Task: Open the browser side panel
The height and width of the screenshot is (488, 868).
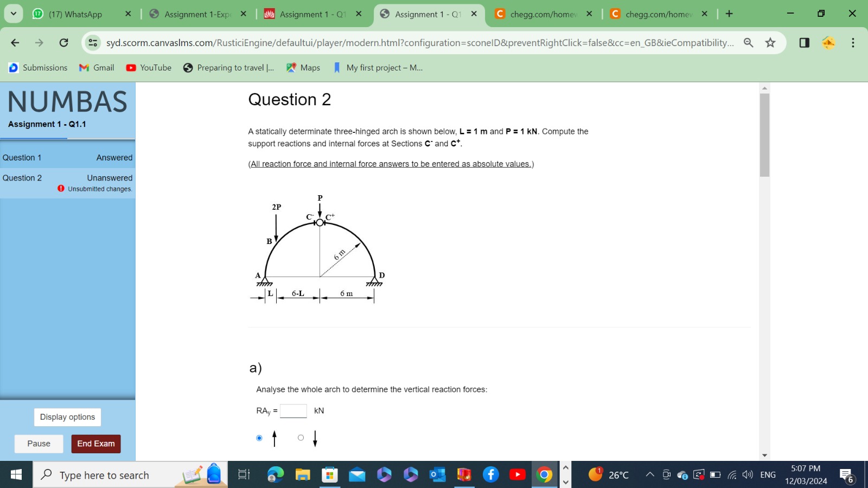Action: coord(805,42)
